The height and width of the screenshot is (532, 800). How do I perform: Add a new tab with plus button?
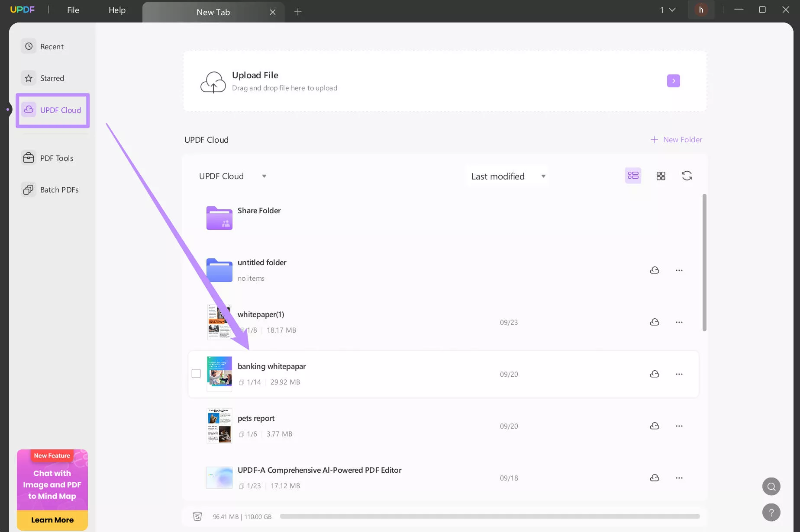point(298,12)
